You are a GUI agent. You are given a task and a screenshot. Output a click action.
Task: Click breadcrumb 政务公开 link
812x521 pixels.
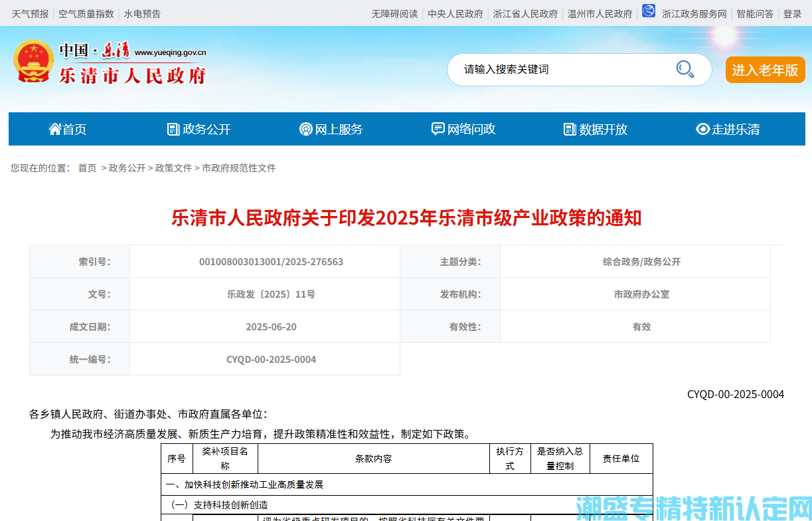click(x=127, y=168)
